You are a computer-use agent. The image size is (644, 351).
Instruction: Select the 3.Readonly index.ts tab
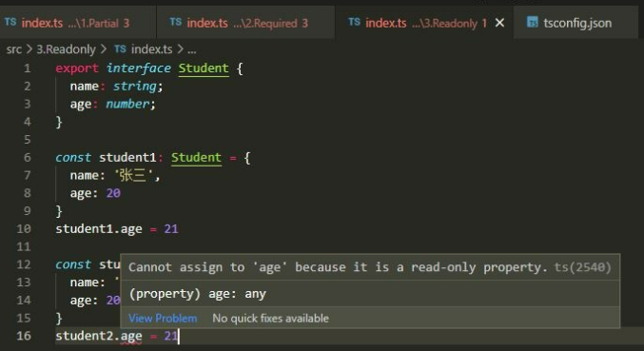pos(424,23)
